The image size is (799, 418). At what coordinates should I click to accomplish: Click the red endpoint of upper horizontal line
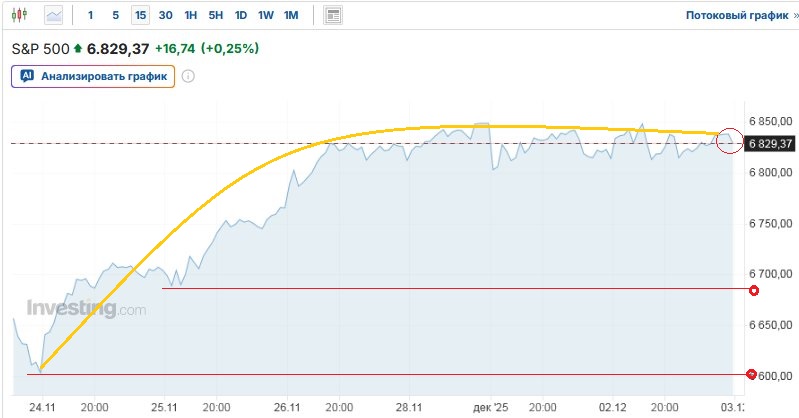pyautogui.click(x=754, y=291)
